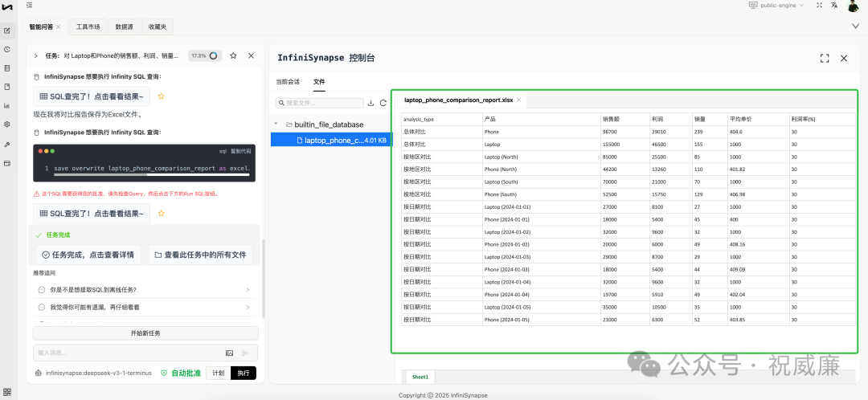Click the download icon next to file search
The image size is (868, 400).
[371, 103]
